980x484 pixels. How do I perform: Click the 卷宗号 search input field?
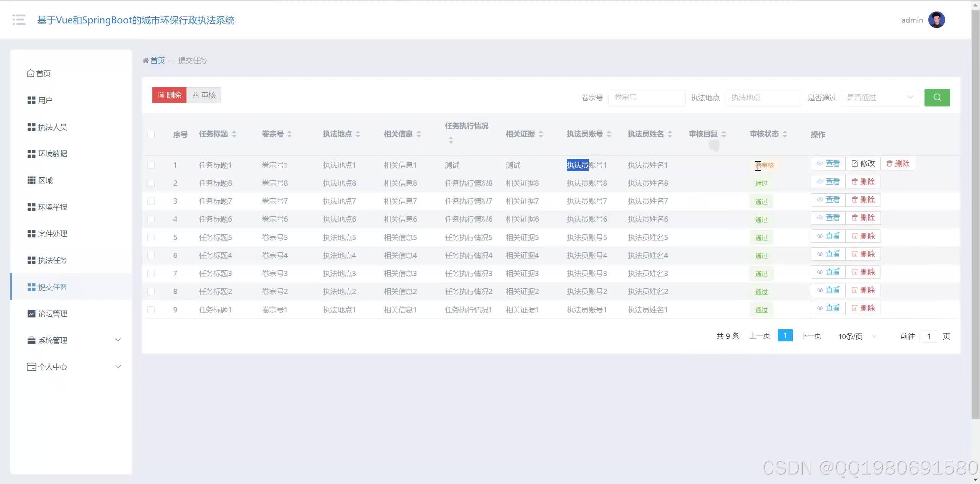coord(646,98)
